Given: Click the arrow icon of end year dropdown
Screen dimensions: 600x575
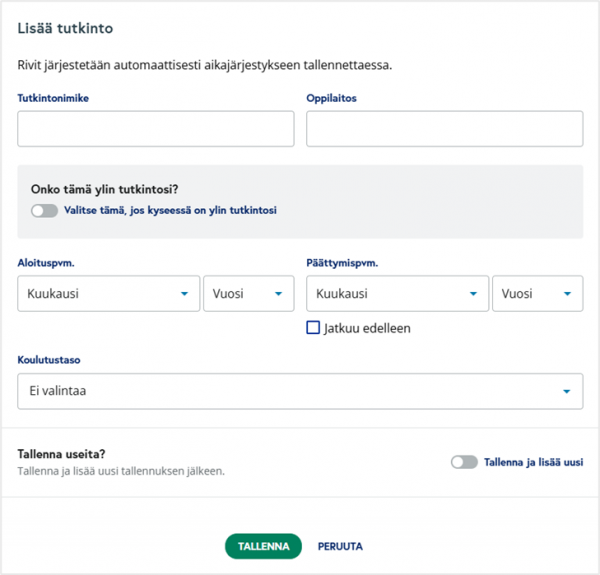Looking at the screenshot, I should click(567, 294).
